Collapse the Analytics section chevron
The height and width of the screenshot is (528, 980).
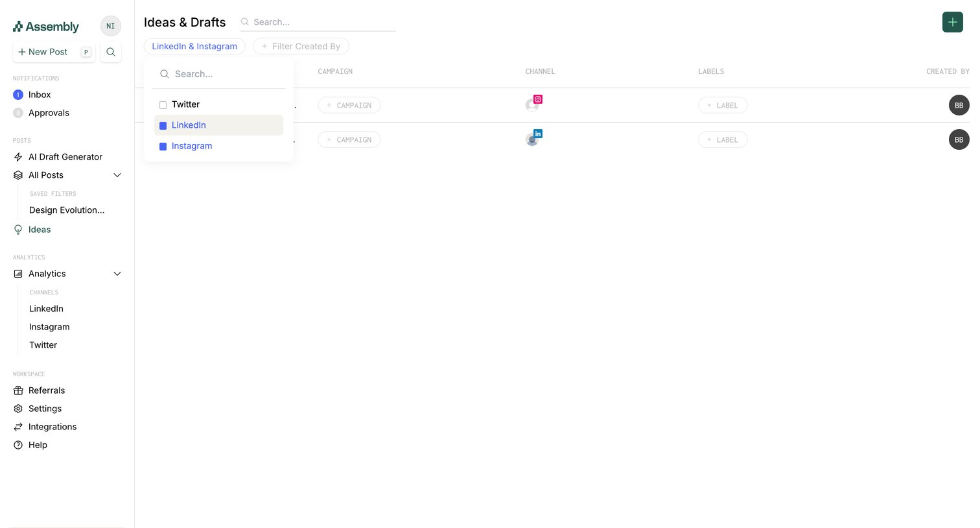tap(117, 274)
